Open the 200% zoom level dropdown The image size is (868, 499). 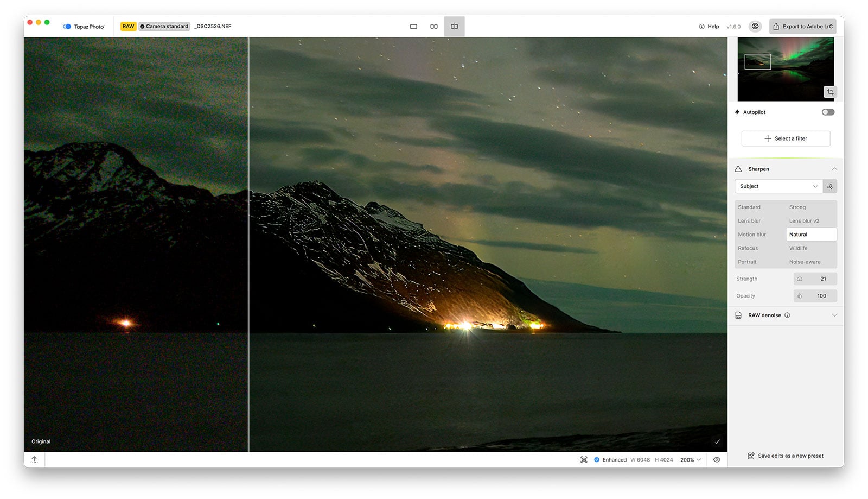pyautogui.click(x=691, y=460)
